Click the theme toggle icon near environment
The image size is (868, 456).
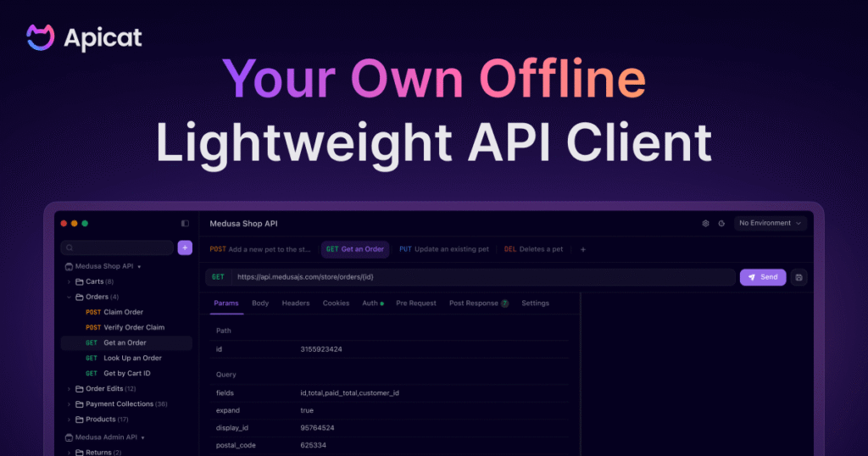pyautogui.click(x=721, y=224)
